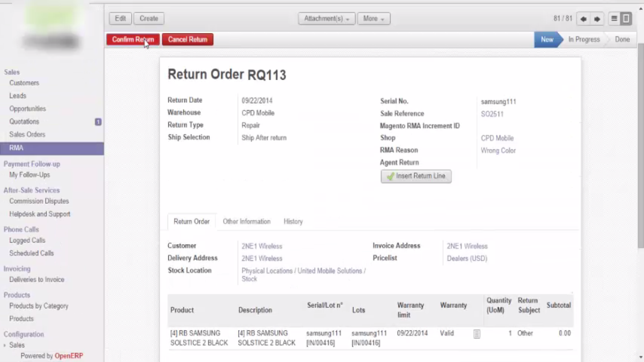The width and height of the screenshot is (644, 362).
Task: Select In Progress status stage
Action: coord(584,40)
